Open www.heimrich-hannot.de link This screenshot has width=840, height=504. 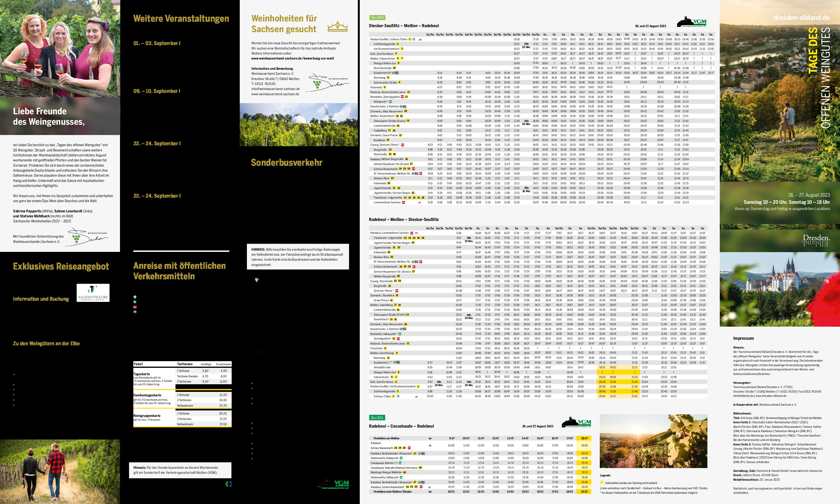[806, 471]
